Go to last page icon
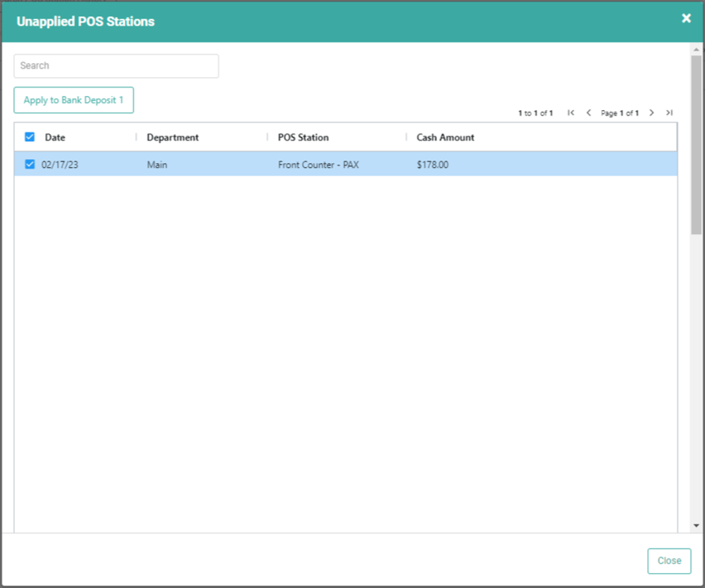Image resolution: width=705 pixels, height=588 pixels. point(669,112)
